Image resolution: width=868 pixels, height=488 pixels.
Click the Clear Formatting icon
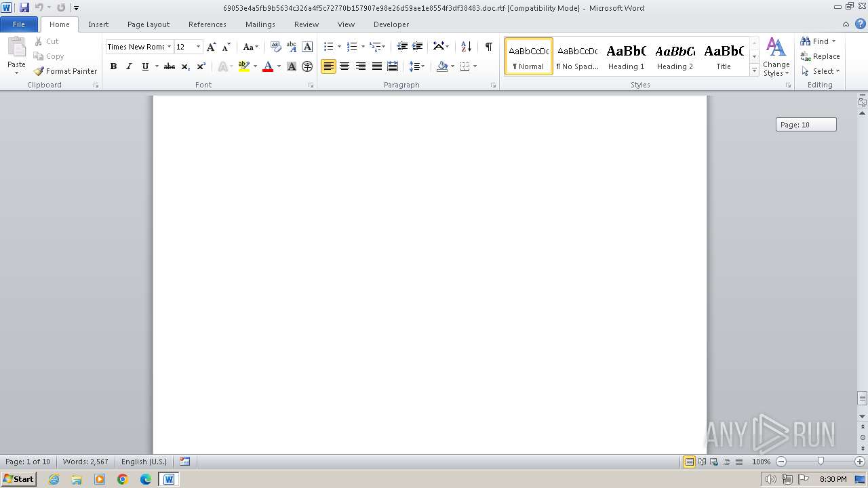point(276,47)
